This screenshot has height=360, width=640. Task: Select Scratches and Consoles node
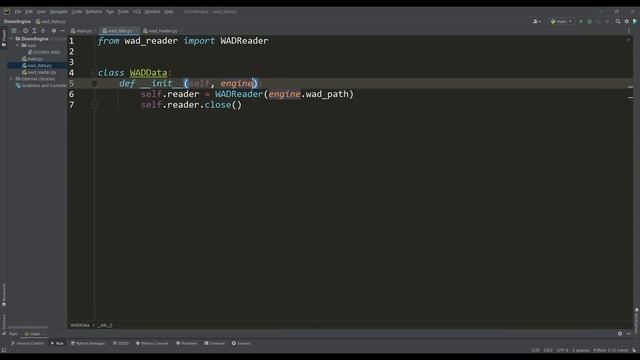(41, 86)
